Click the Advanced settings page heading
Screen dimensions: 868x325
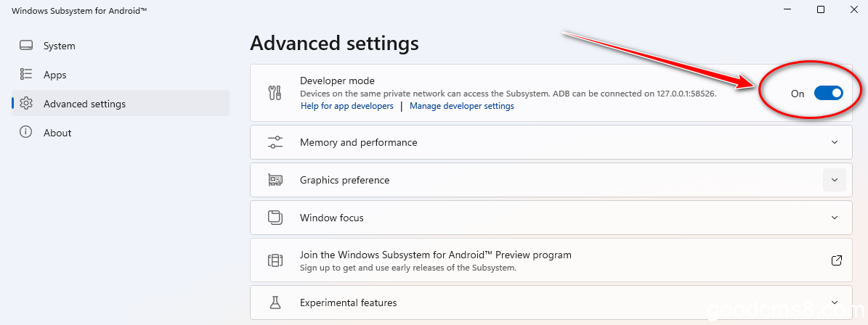click(x=334, y=43)
